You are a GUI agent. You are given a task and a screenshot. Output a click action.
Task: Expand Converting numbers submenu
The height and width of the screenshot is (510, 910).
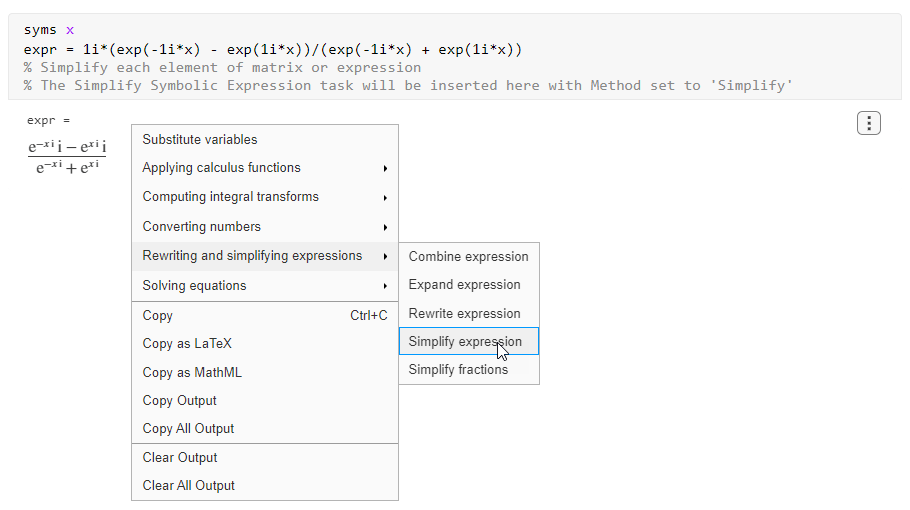[x=201, y=227]
